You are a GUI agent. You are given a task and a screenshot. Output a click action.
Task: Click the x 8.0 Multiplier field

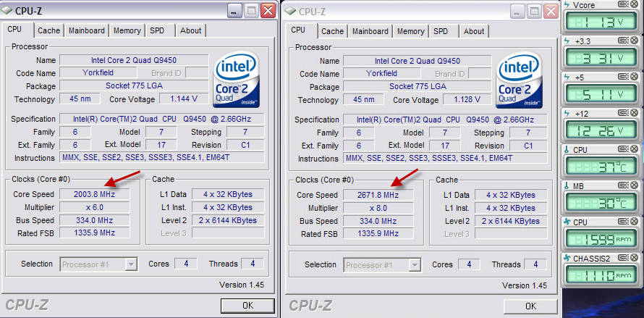click(378, 208)
